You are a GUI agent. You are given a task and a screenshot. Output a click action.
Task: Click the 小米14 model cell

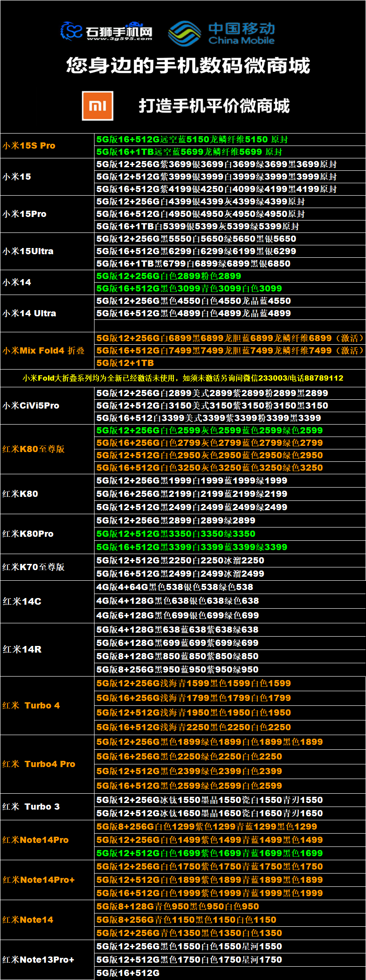click(47, 282)
